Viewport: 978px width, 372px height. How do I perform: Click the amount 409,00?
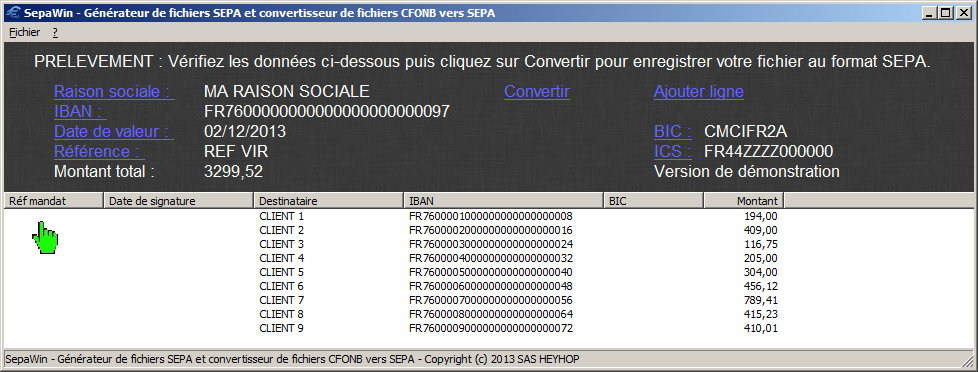[x=761, y=230]
